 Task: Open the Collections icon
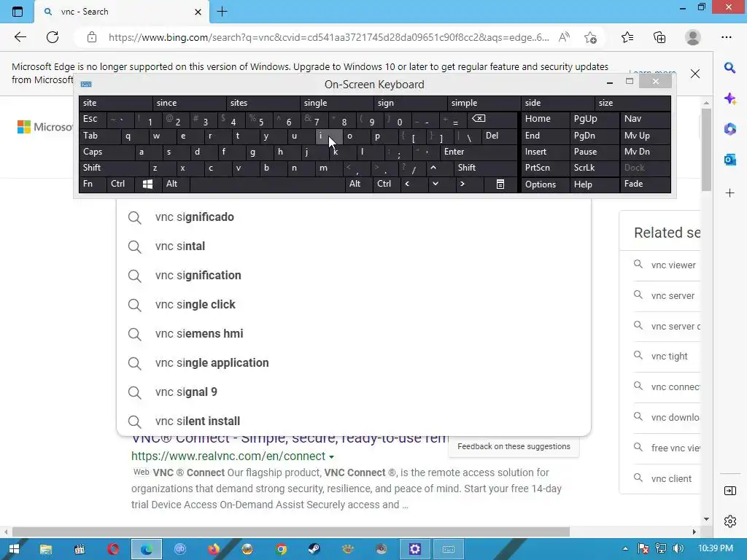659,37
